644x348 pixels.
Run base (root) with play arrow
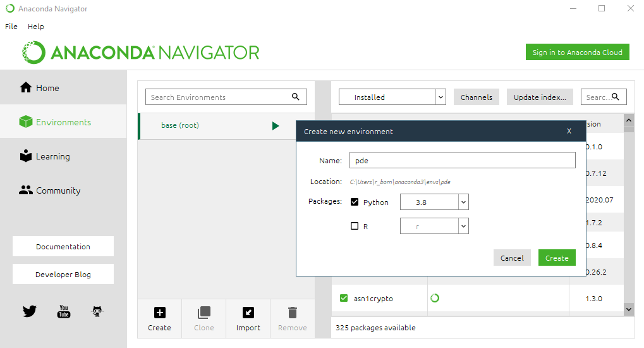tap(276, 126)
